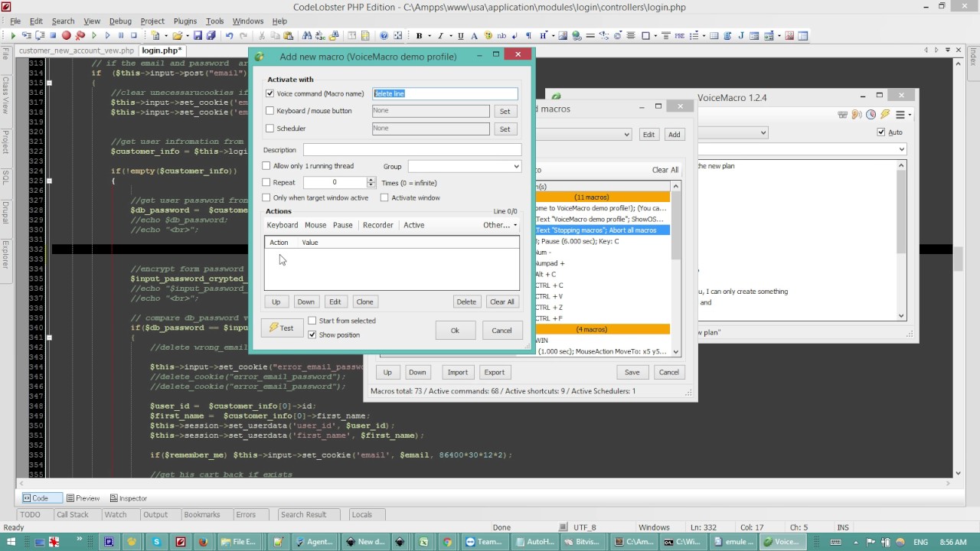This screenshot has width=980, height=551.
Task: Click the Open folder dropdown arrow
Action: [x=188, y=35]
